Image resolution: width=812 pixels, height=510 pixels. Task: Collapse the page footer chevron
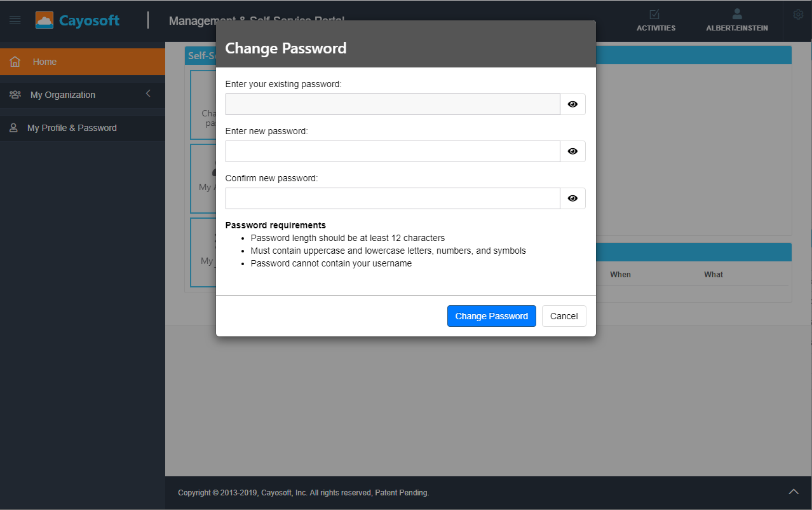pos(794,491)
